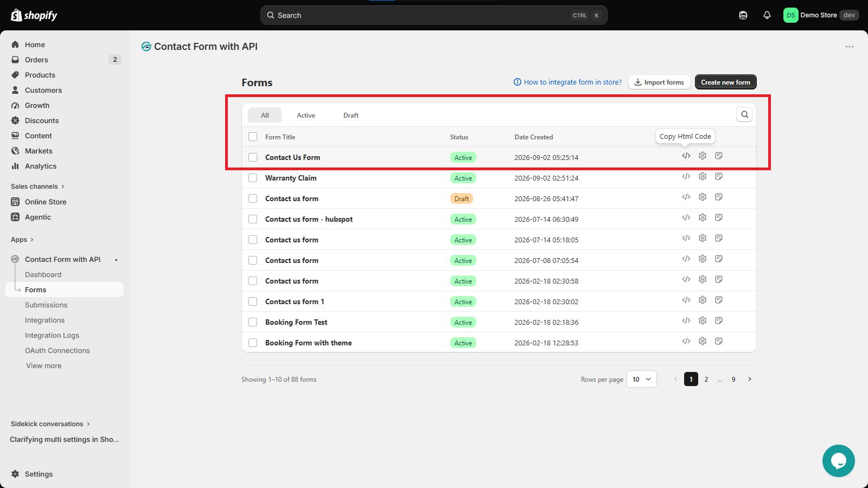Open submissions icon for Contact Us Form
Image resolution: width=868 pixels, height=488 pixels.
[719, 156]
